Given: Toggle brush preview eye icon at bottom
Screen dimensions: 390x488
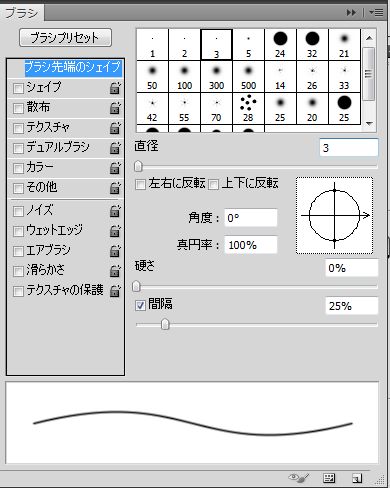Looking at the screenshot, I should tap(299, 478).
